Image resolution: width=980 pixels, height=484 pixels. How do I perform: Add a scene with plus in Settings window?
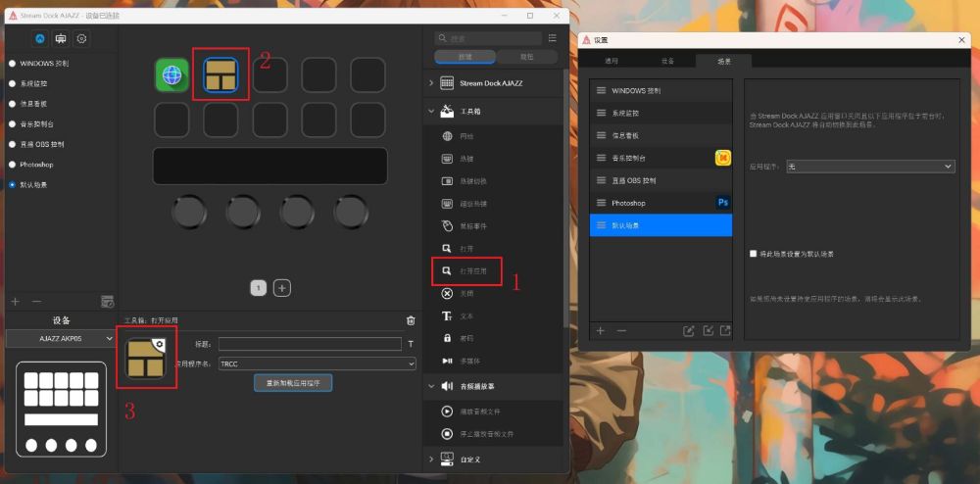pos(601,331)
